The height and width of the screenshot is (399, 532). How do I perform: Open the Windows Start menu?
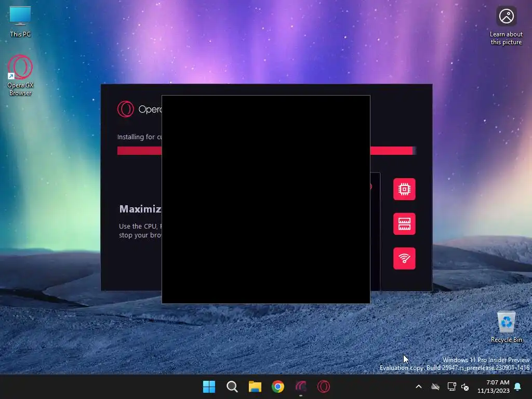209,387
